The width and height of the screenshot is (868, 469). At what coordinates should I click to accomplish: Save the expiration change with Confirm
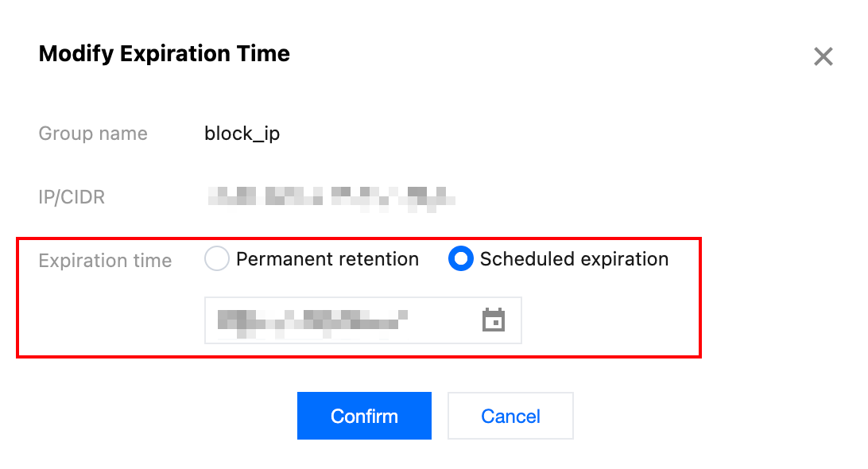(x=364, y=416)
